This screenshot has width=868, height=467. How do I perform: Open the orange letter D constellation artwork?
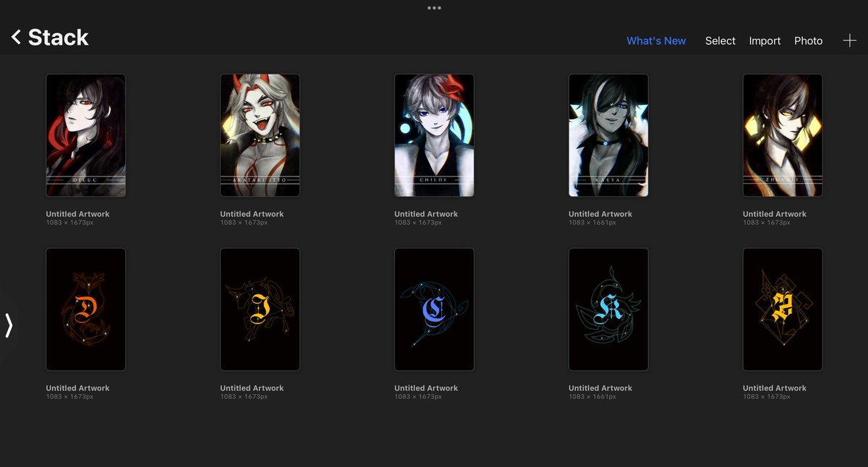(x=85, y=309)
